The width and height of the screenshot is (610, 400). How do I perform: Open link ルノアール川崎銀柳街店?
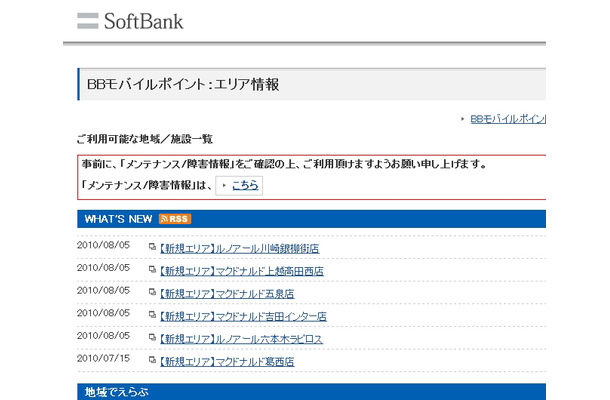click(239, 249)
